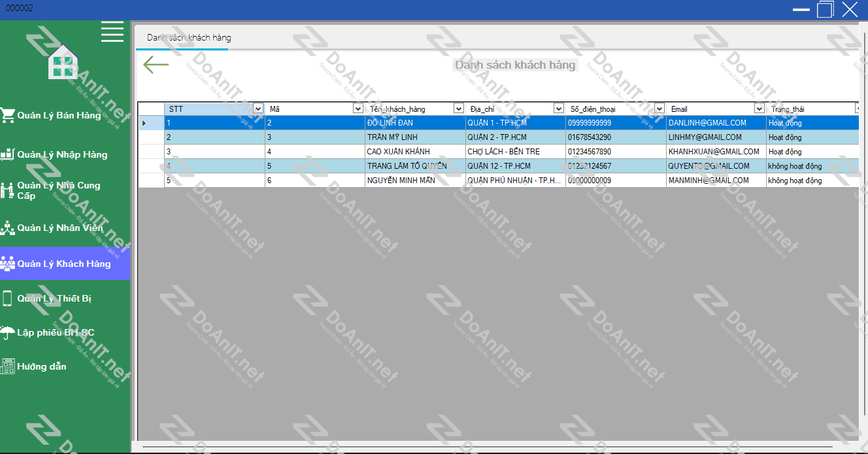Click email MANMINH@GMAIL.COM cell
The height and width of the screenshot is (454, 868).
pyautogui.click(x=716, y=181)
